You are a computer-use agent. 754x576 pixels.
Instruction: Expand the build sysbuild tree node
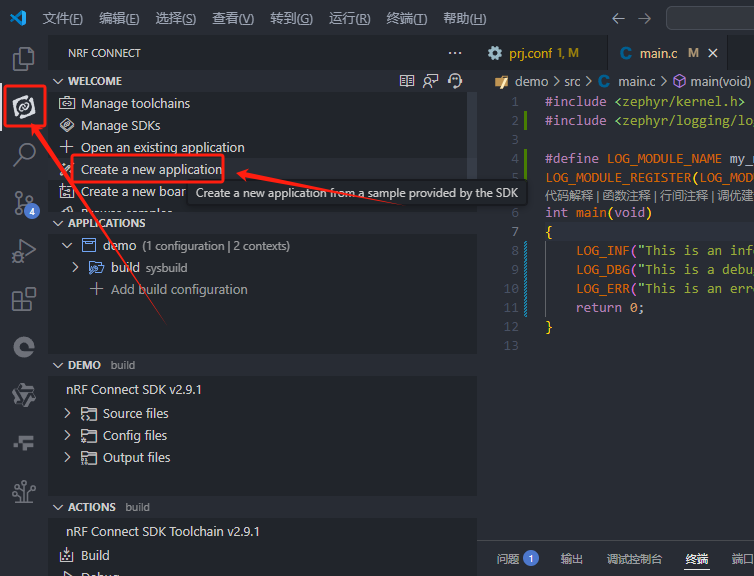click(x=75, y=267)
